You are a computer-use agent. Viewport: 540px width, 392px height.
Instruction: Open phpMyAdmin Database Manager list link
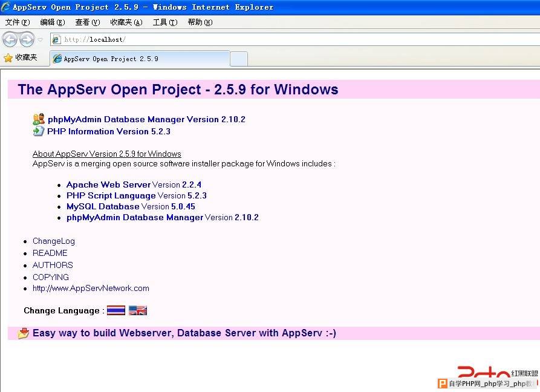pos(135,217)
